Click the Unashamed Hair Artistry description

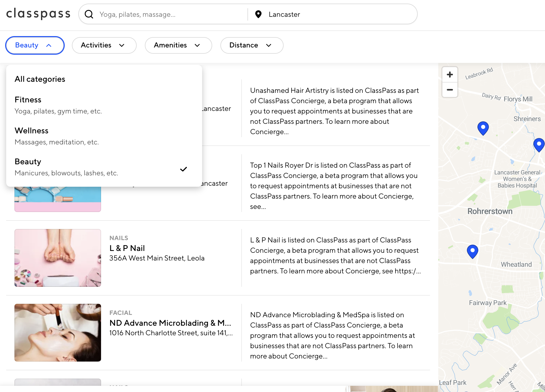tap(334, 111)
